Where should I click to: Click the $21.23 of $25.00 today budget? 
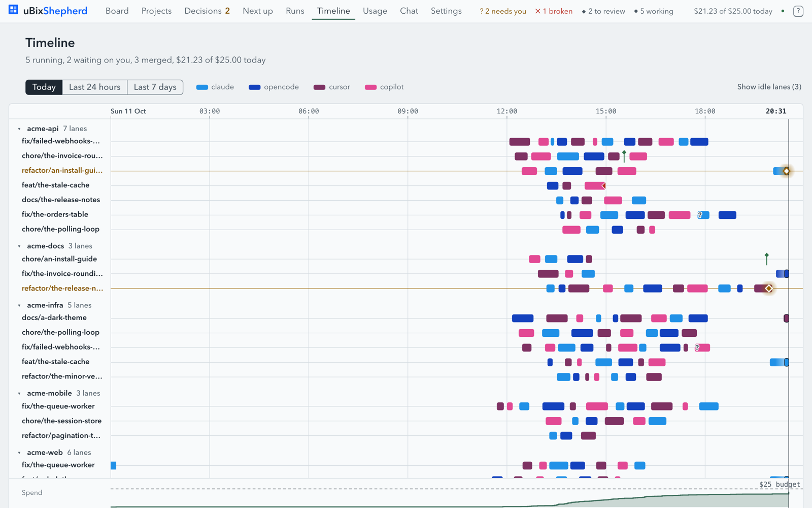733,11
